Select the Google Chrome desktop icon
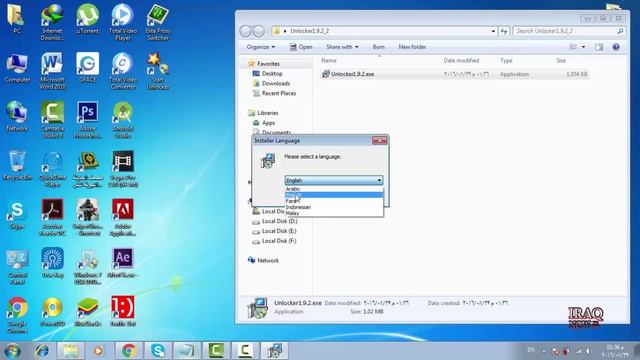The image size is (640, 360). [17, 315]
